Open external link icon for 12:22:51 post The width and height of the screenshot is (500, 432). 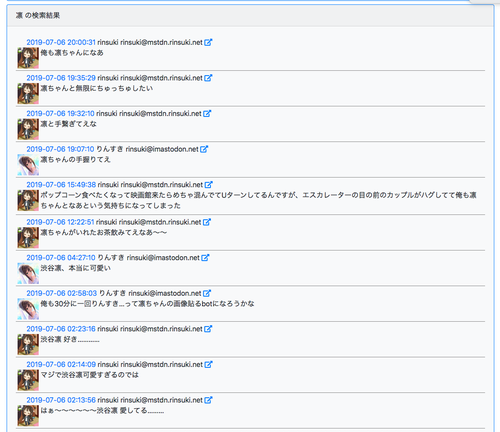tap(207, 222)
